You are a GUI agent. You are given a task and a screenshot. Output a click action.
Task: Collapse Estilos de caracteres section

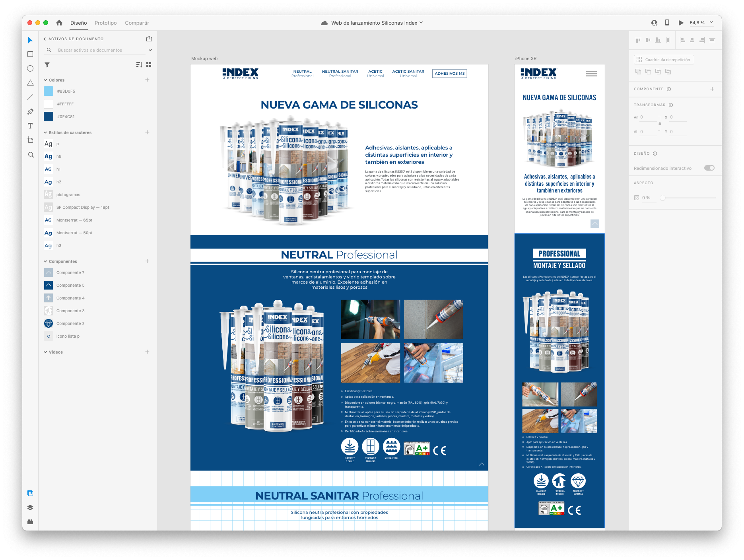[x=45, y=132]
